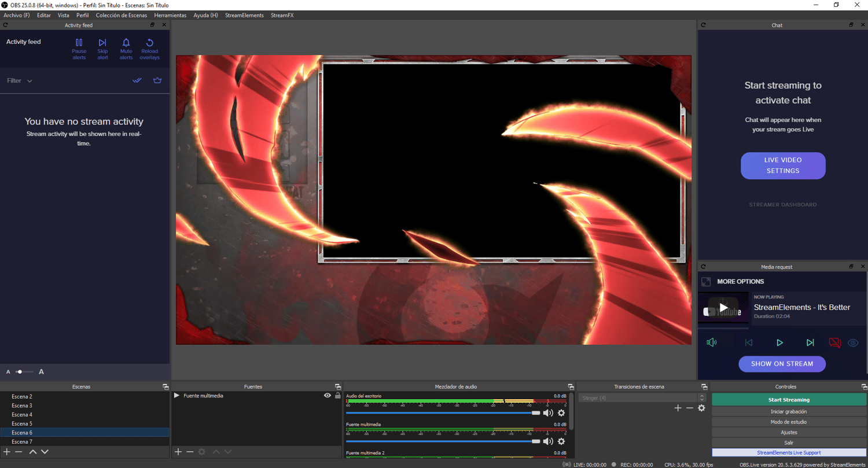
Task: Toggle lock on Fuente multimedia source
Action: click(x=338, y=396)
